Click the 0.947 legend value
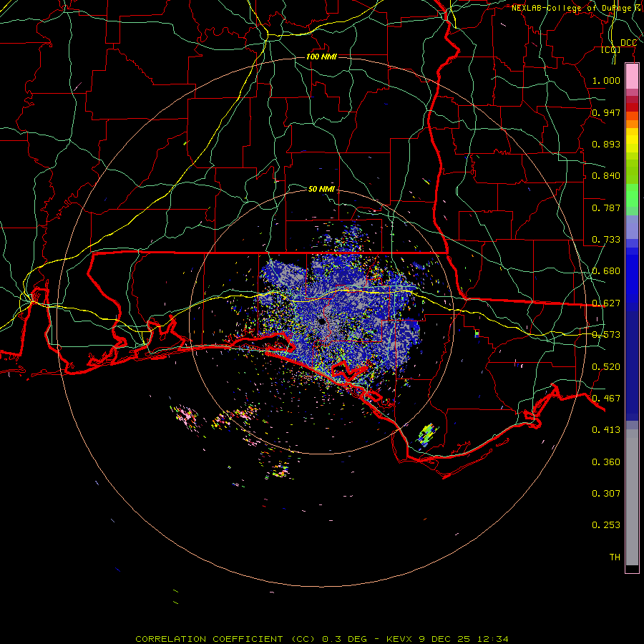This screenshot has height=644, width=644. [606, 112]
